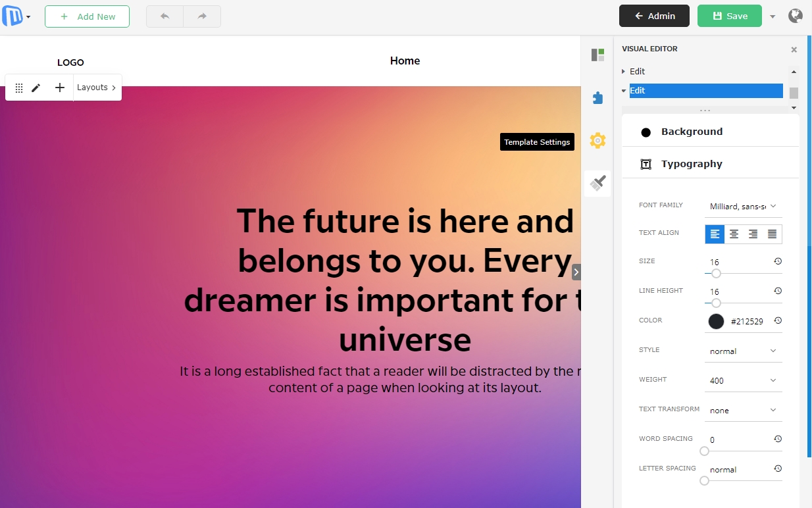Click the plus add element icon
This screenshot has width=812, height=508.
coord(60,88)
